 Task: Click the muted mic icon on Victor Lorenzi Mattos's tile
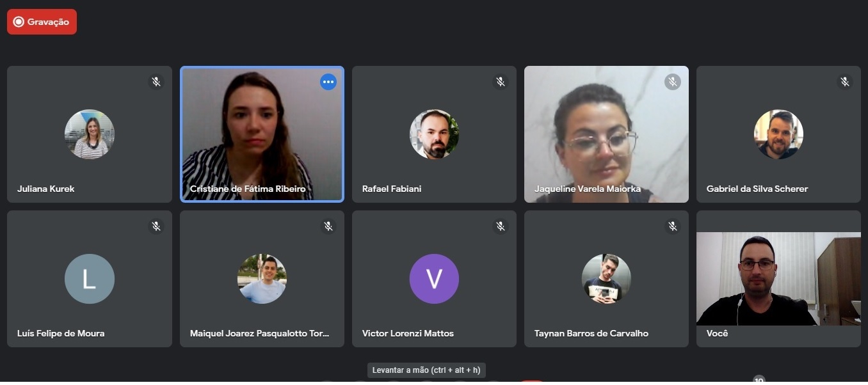coord(501,226)
